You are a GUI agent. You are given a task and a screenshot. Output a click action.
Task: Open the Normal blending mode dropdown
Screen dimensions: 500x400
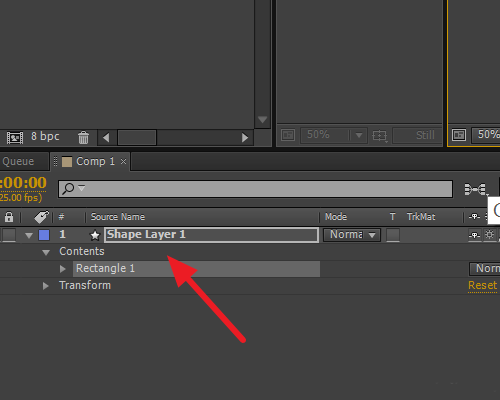point(352,235)
